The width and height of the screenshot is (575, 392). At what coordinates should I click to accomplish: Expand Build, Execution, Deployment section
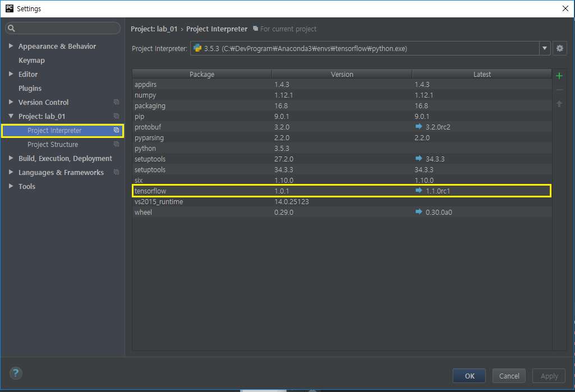tap(11, 158)
